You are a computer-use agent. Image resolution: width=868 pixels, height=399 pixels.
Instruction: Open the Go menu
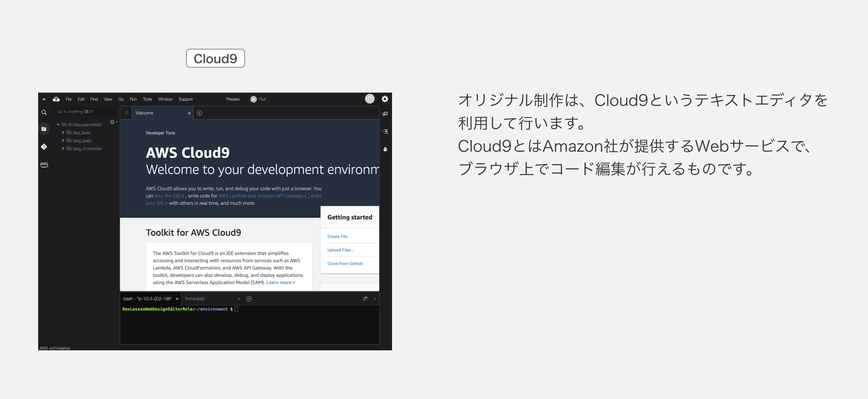(121, 99)
